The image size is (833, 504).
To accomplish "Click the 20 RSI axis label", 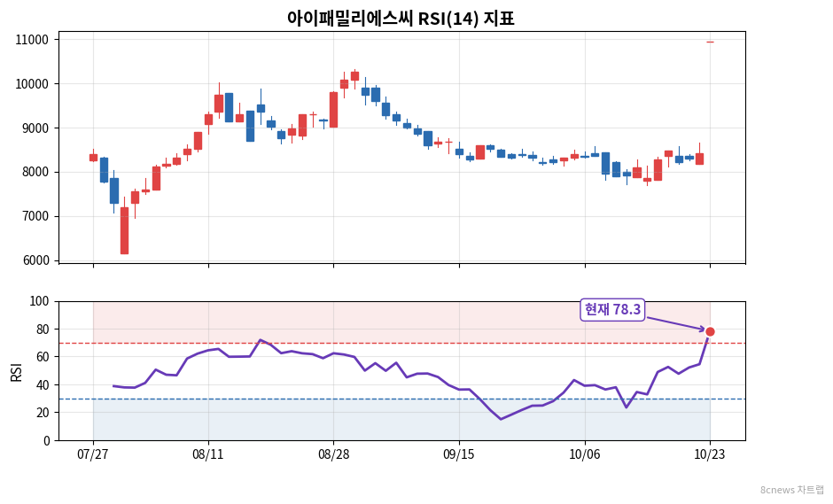I will pyautogui.click(x=43, y=413).
